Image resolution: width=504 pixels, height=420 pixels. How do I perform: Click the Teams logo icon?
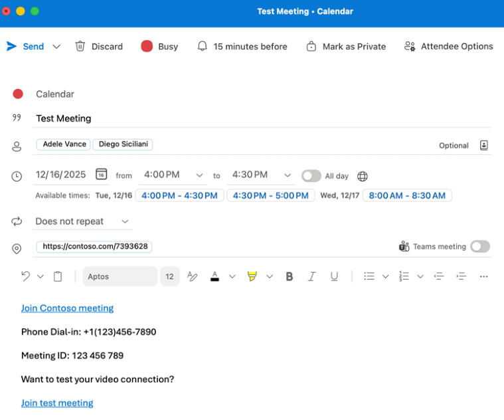point(404,247)
